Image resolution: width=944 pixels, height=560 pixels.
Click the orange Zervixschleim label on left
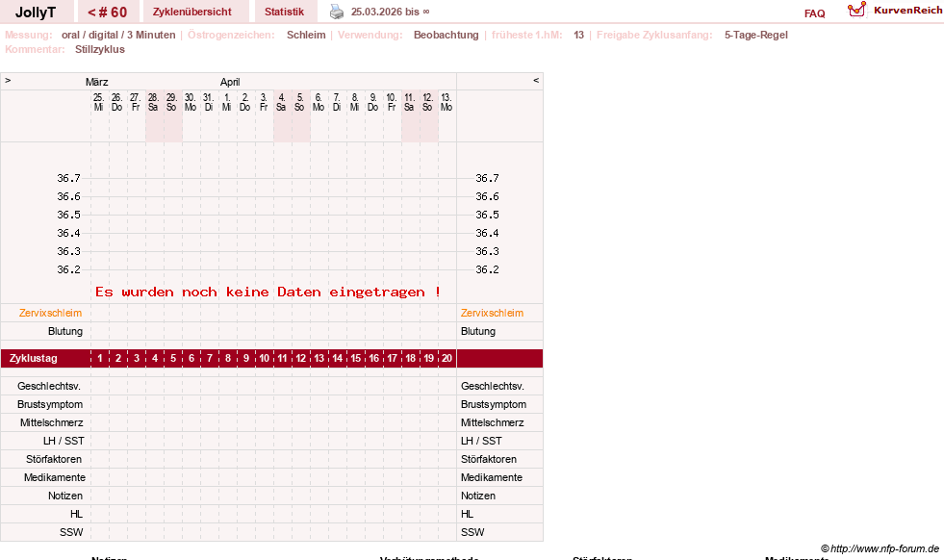51,313
